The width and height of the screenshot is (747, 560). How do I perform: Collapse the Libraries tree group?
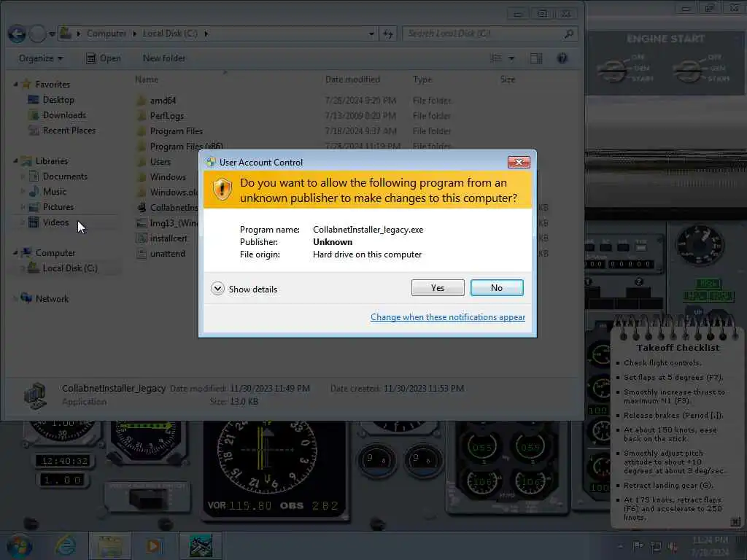(x=15, y=161)
